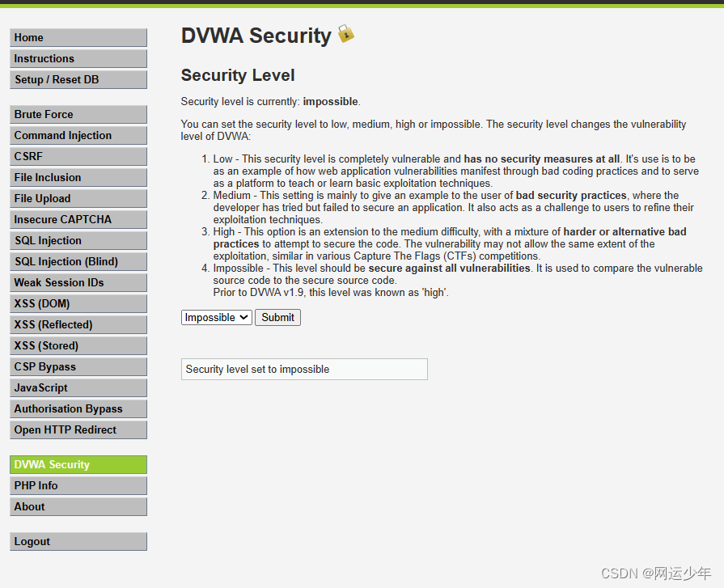This screenshot has width=724, height=588.
Task: Click 'Prior to DVWA v1.9' note line
Action: (331, 293)
